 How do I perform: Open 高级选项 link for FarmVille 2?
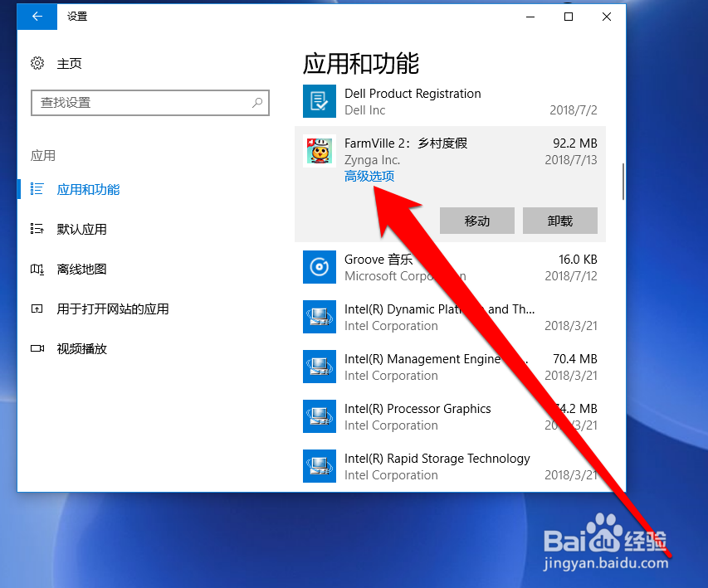point(369,176)
